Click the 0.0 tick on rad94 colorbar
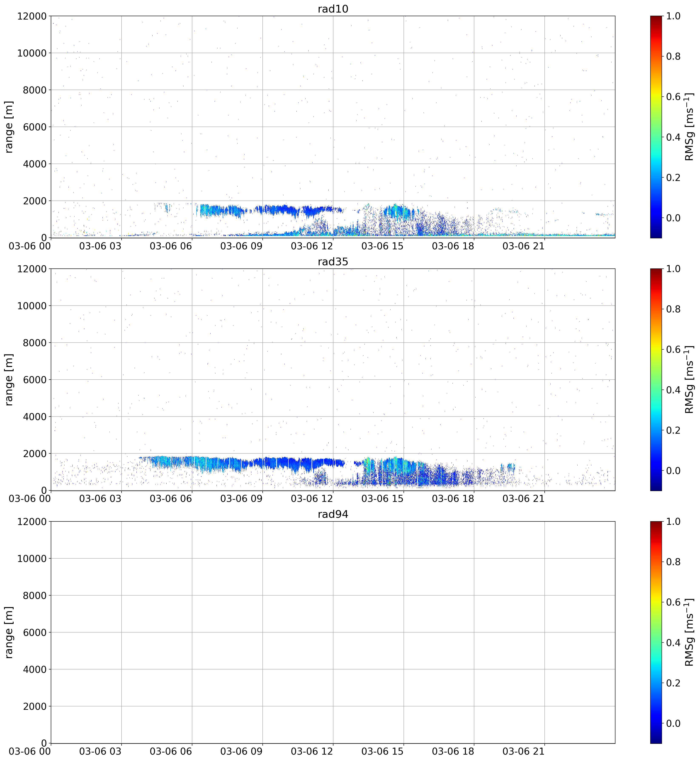 [673, 723]
